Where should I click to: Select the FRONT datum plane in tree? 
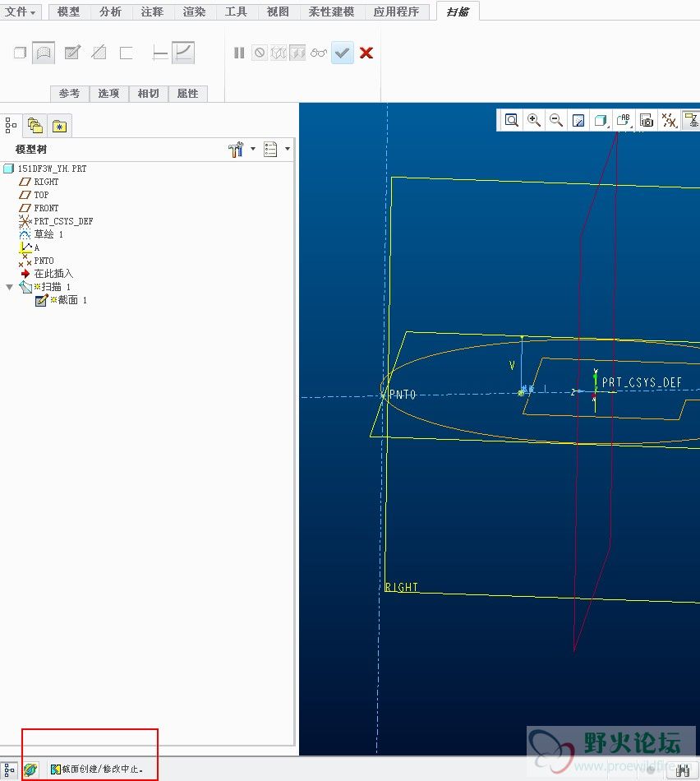[39, 208]
